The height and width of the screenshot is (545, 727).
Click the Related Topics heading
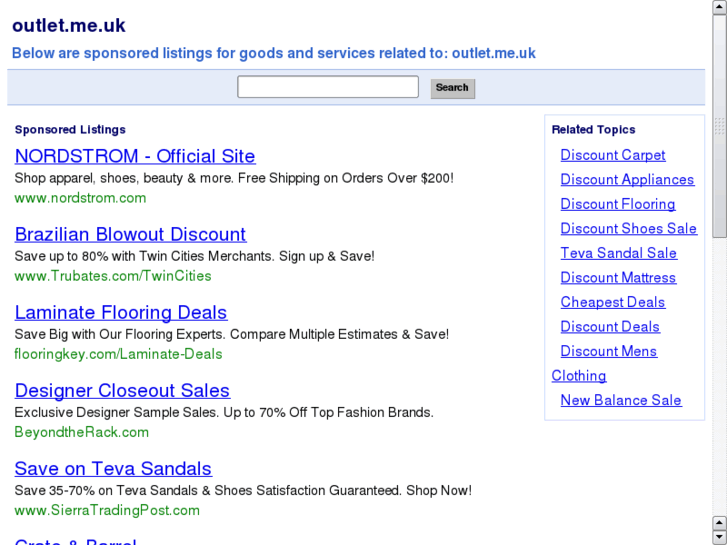click(593, 130)
